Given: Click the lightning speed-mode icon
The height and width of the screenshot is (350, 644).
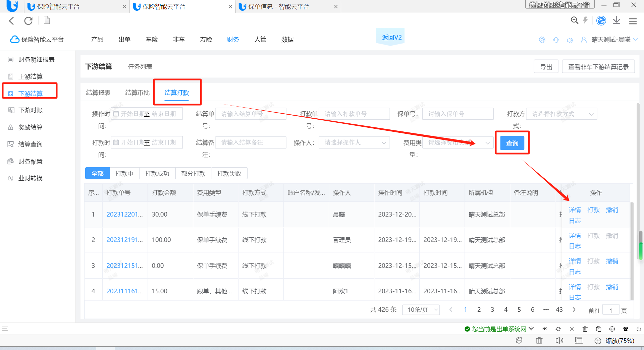Looking at the screenshot, I should click(585, 20).
